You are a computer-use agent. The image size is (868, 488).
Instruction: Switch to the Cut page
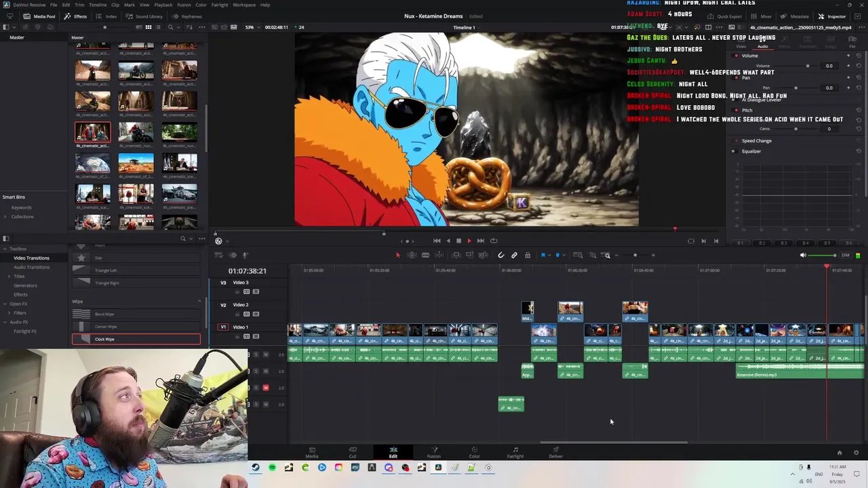[x=353, y=452]
